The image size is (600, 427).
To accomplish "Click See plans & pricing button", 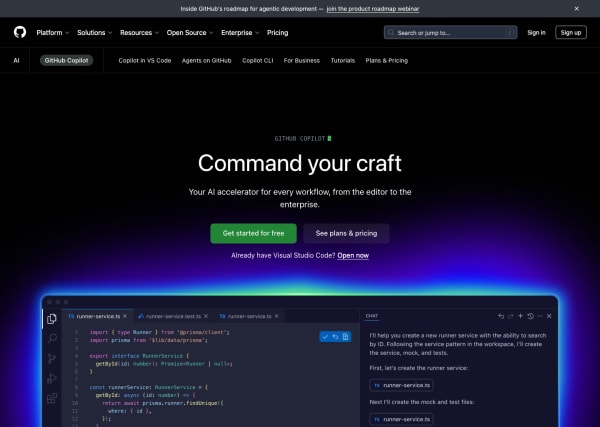I will click(346, 233).
